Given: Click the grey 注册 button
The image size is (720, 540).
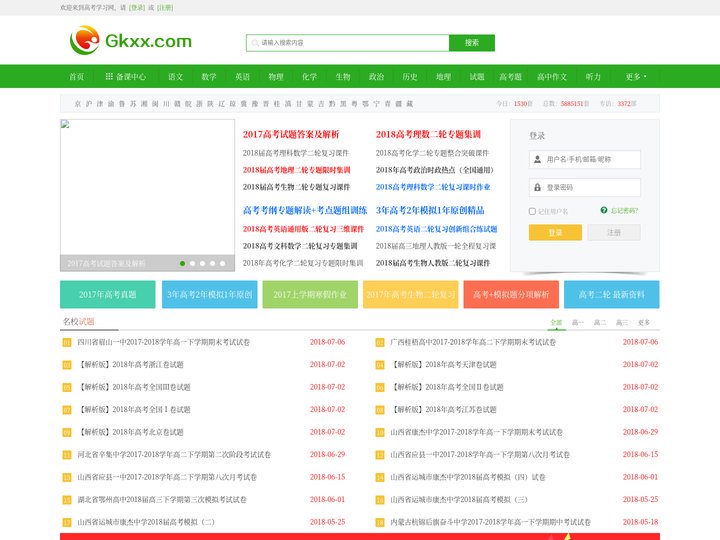Looking at the screenshot, I should tap(614, 232).
